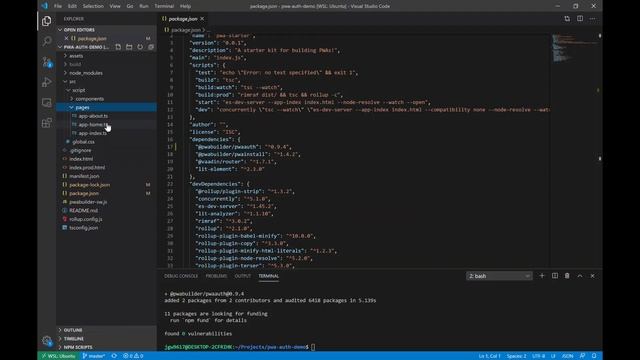This screenshot has width=640, height=360.
Task: Open global.css file
Action: (83, 142)
